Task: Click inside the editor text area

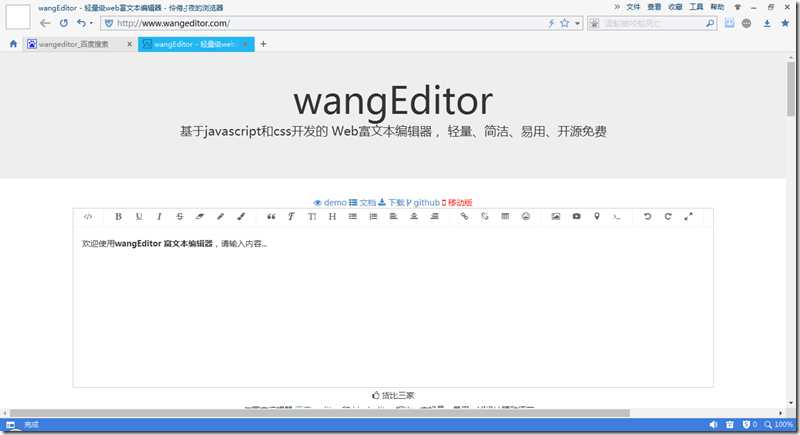Action: (393, 306)
